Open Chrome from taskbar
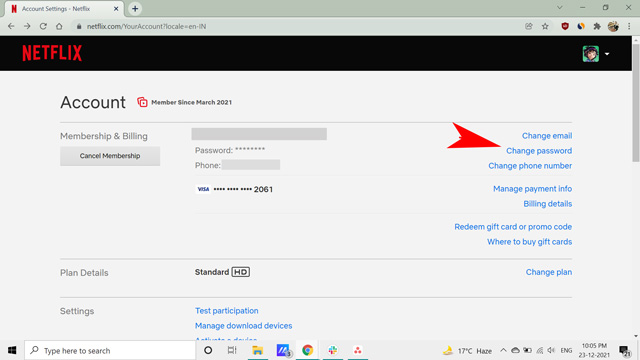 307,350
